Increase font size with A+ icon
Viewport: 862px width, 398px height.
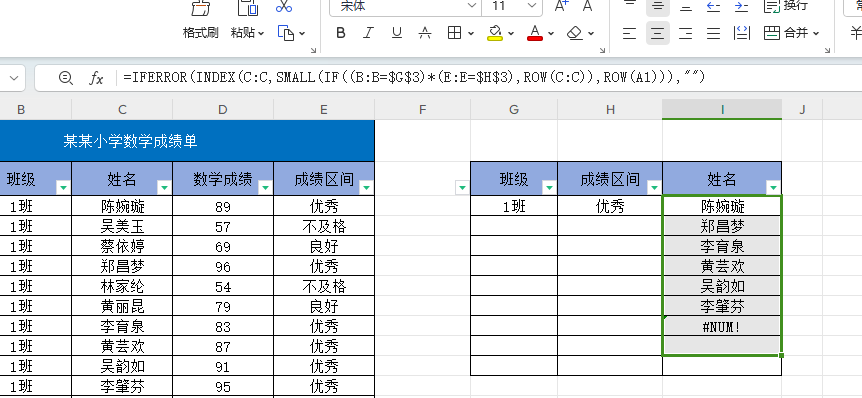click(x=562, y=6)
